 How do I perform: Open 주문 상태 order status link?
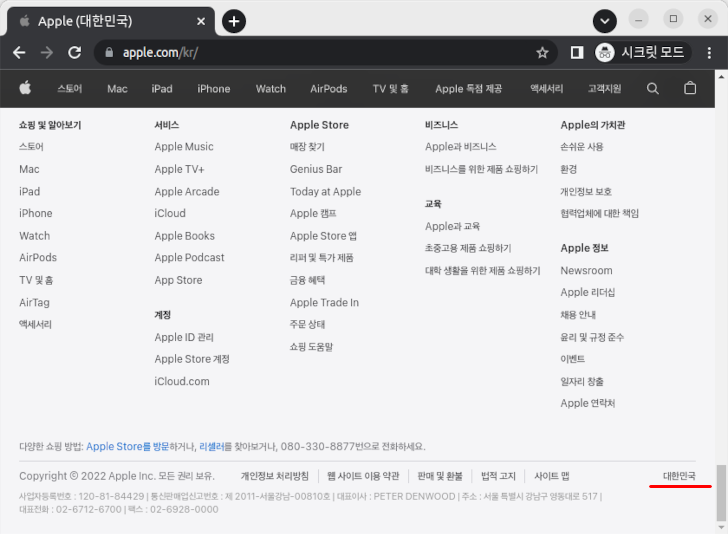coord(307,324)
